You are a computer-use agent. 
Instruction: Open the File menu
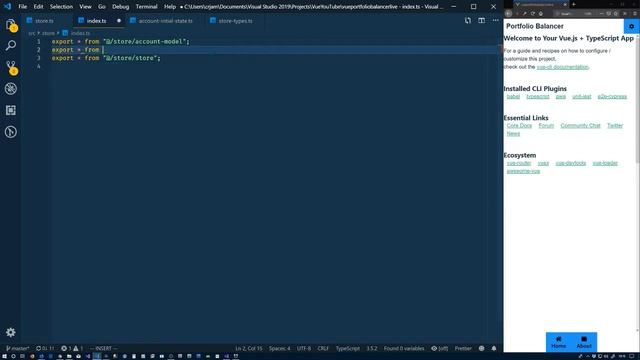(22, 7)
